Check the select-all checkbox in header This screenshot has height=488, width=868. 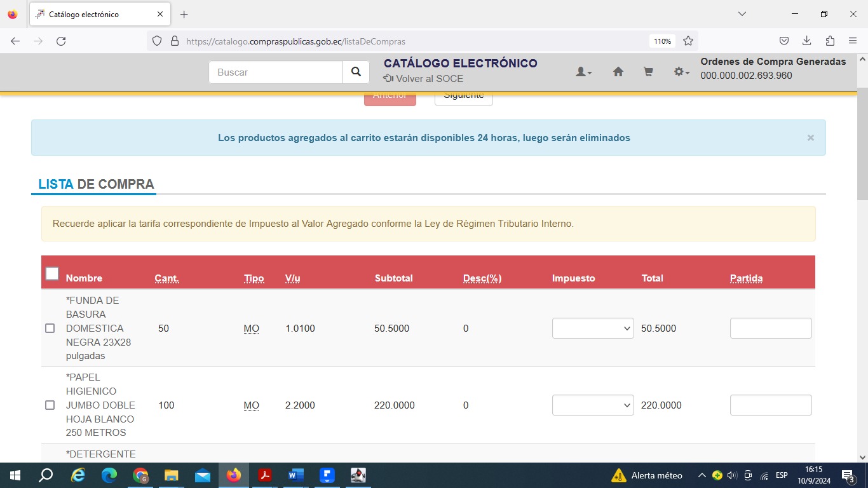52,274
